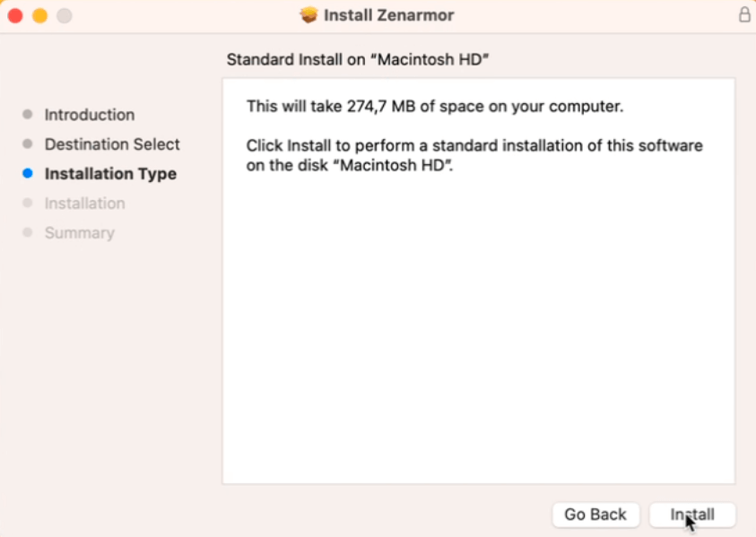Click the lock icon in title bar

pos(743,15)
